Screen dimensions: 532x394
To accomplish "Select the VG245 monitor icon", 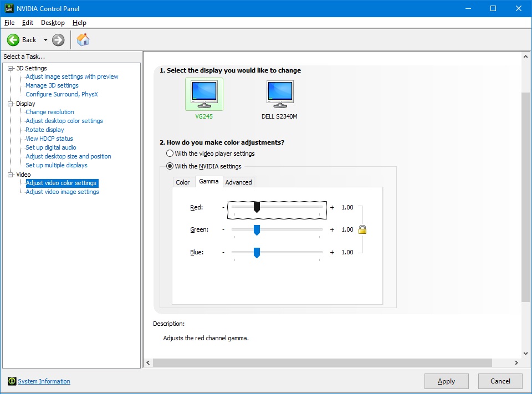I will pos(204,94).
